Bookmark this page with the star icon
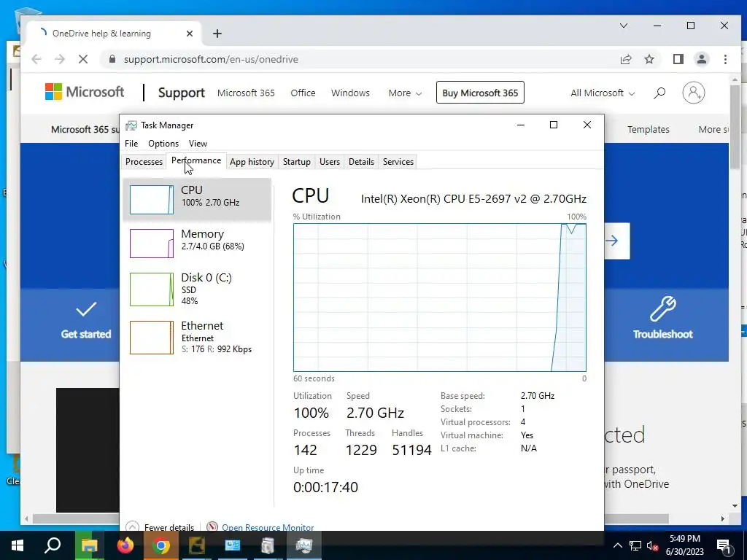 [649, 59]
